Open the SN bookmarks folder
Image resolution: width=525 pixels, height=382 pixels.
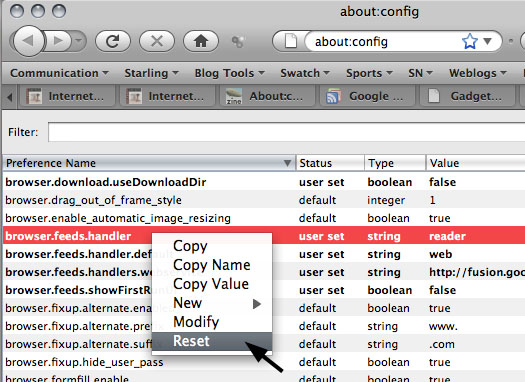420,73
